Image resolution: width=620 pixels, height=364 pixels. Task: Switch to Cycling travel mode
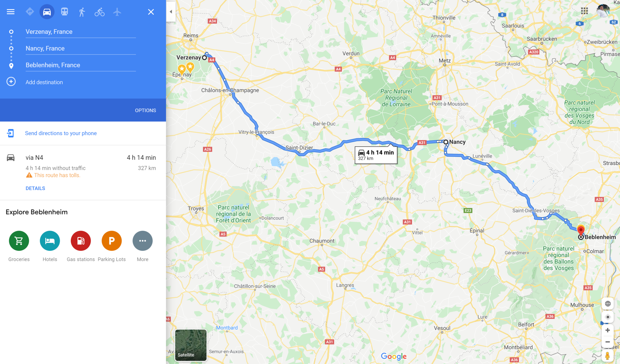coord(100,12)
